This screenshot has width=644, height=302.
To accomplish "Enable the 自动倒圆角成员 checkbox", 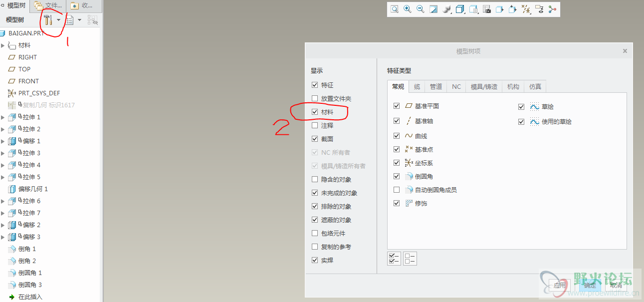I will pyautogui.click(x=397, y=190).
